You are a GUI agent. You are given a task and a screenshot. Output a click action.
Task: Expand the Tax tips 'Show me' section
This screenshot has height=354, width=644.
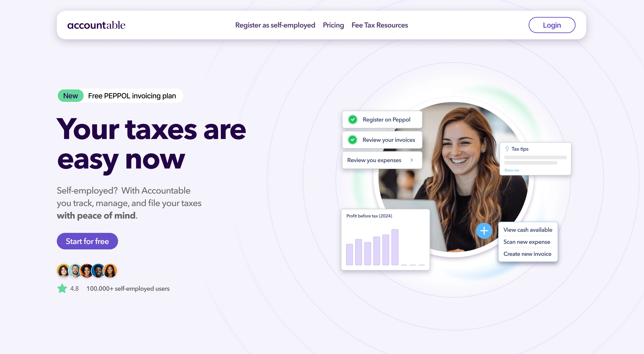512,170
